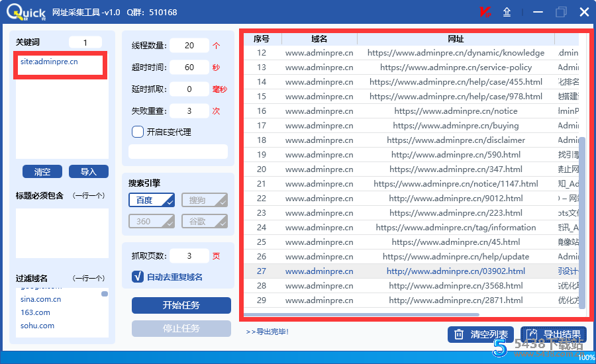The height and width of the screenshot is (364, 596).
Task: Select row 16 URL adminpre.cn/notice
Action: pyautogui.click(x=456, y=111)
